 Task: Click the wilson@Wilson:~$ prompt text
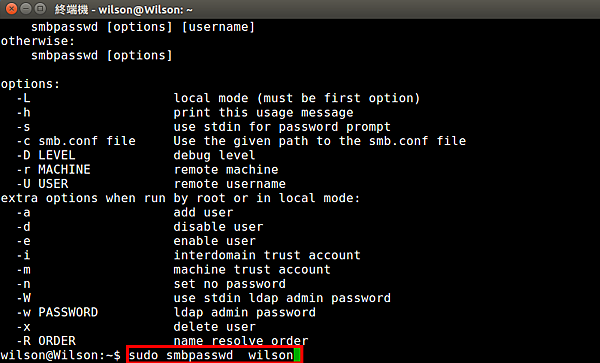[x=60, y=355]
